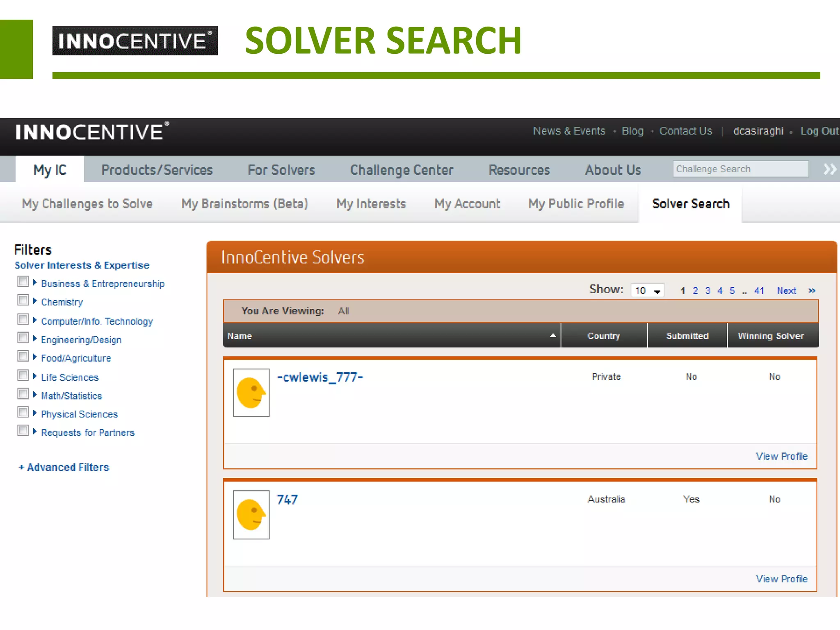Go to My Interests tab
Image resolution: width=840 pixels, height=630 pixels.
coord(371,204)
